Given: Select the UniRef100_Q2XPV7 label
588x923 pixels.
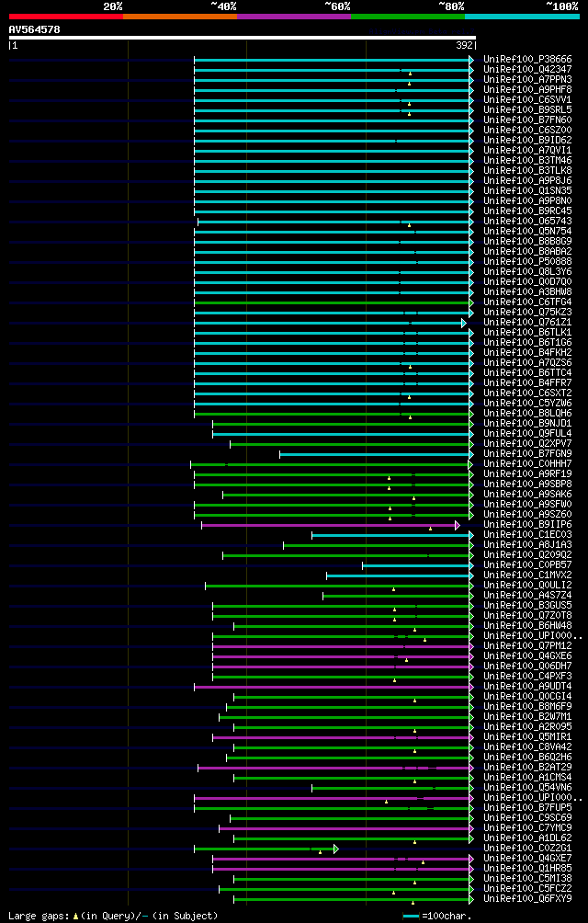Looking at the screenshot, I should [527, 443].
